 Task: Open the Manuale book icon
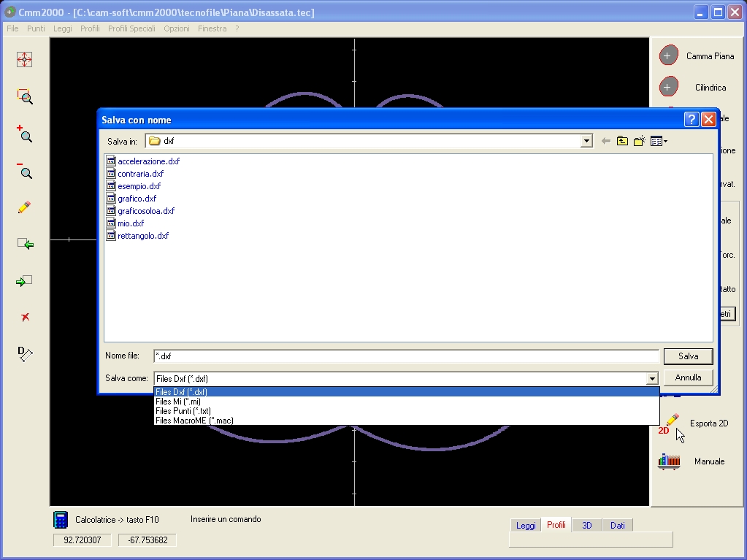669,461
